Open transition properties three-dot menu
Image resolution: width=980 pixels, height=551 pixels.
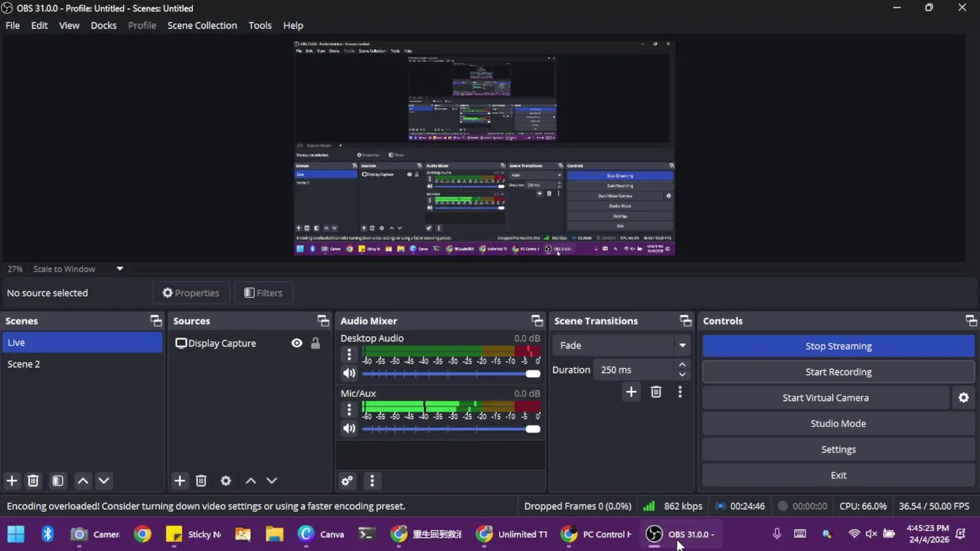[680, 392]
